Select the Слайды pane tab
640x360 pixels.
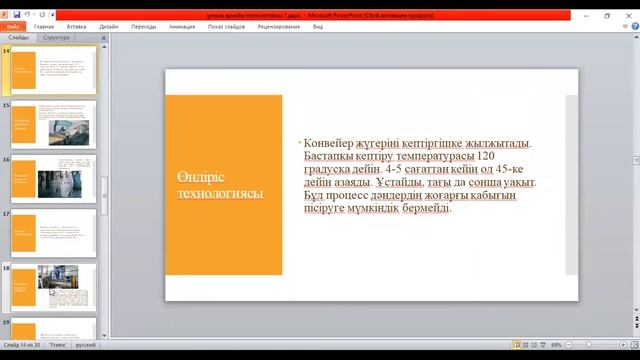[19, 37]
